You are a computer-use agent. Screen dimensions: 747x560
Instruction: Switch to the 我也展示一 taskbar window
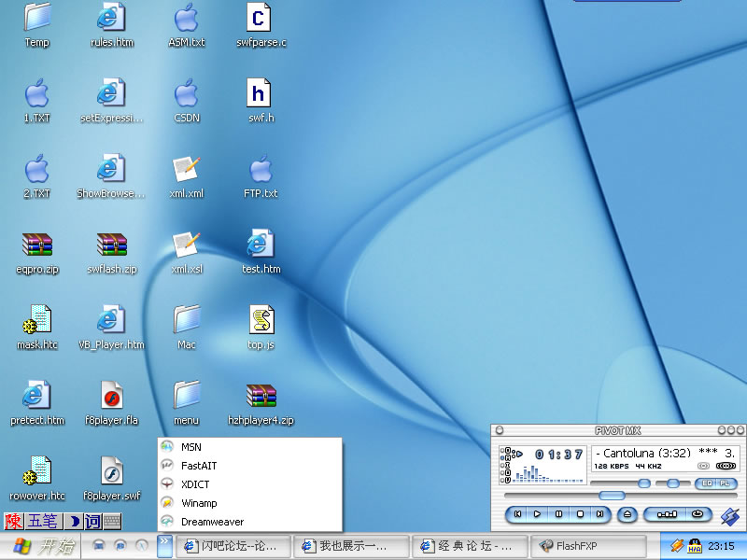click(x=351, y=546)
